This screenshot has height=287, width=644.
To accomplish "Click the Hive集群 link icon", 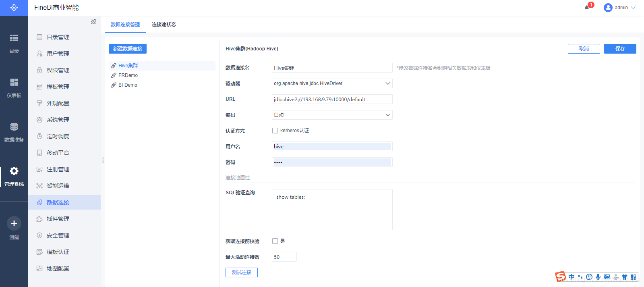I will click(114, 66).
